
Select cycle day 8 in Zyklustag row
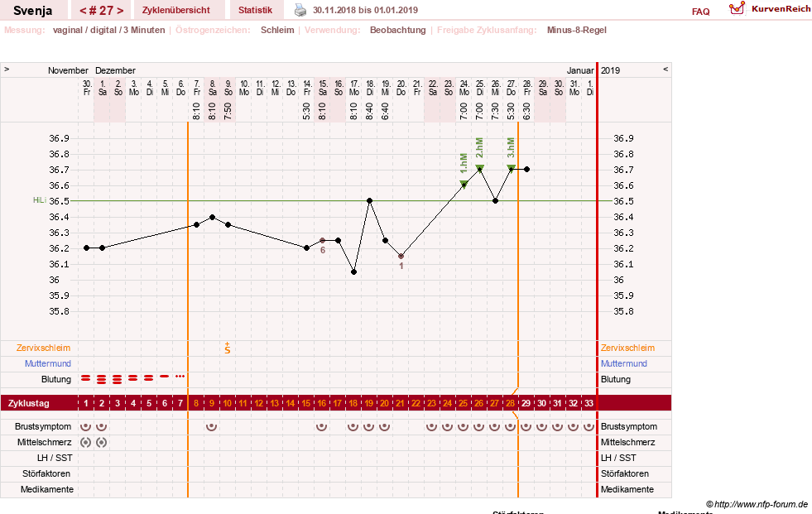[195, 403]
